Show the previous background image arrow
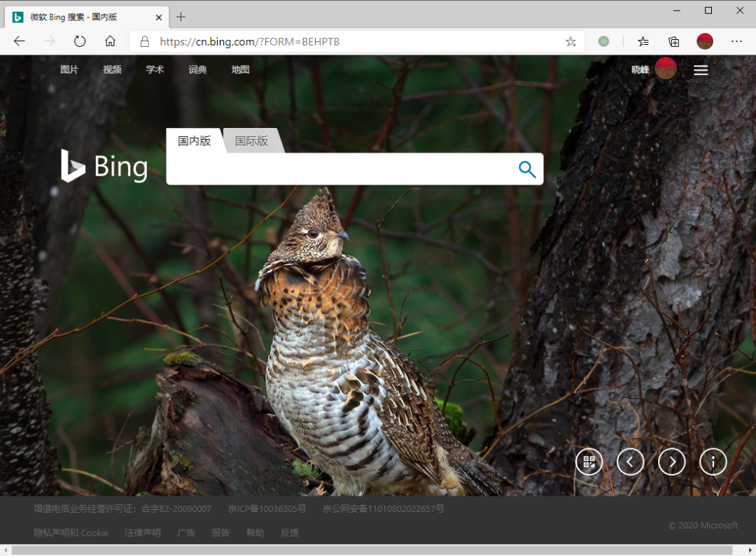The height and width of the screenshot is (556, 756). coord(630,462)
